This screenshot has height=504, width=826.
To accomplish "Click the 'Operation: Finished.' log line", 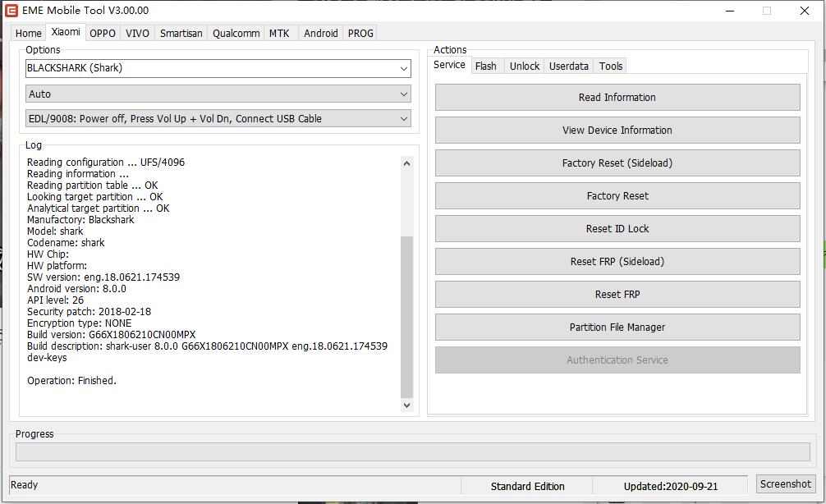I will (x=71, y=381).
